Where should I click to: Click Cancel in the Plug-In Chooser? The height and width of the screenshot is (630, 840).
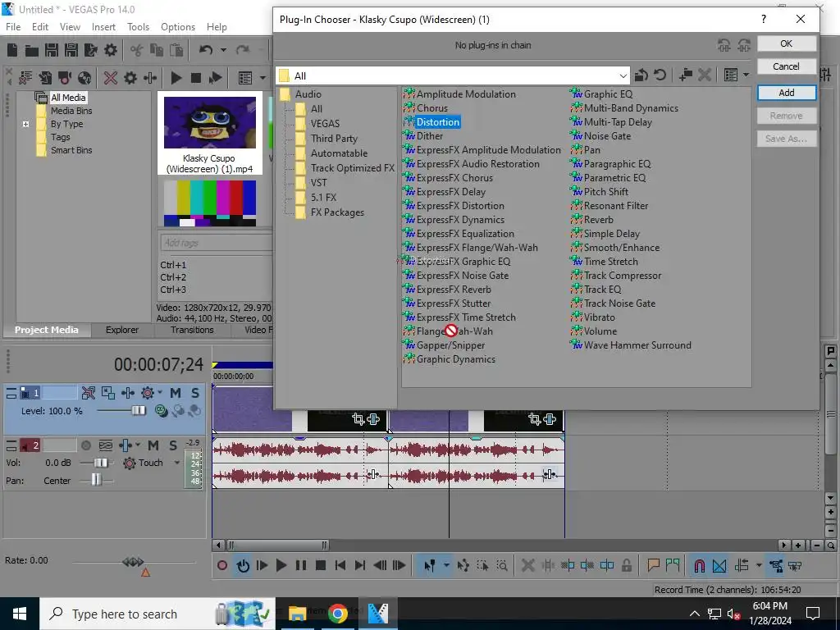pyautogui.click(x=786, y=66)
